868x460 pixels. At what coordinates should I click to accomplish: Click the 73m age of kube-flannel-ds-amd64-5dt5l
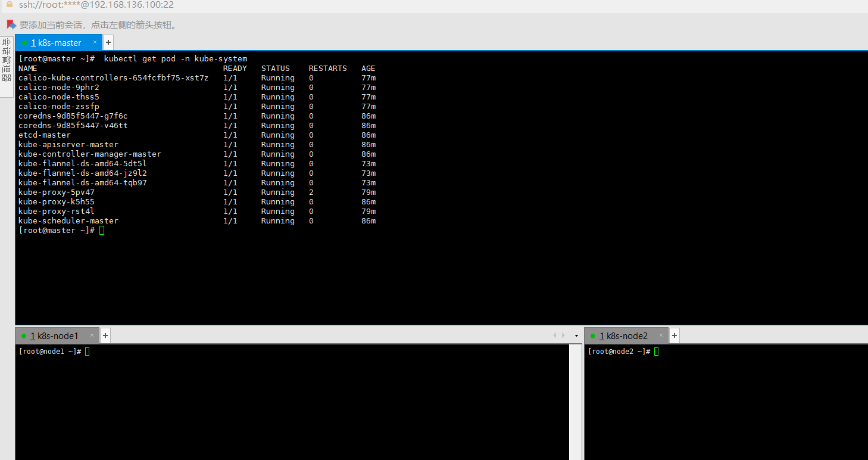tap(369, 163)
